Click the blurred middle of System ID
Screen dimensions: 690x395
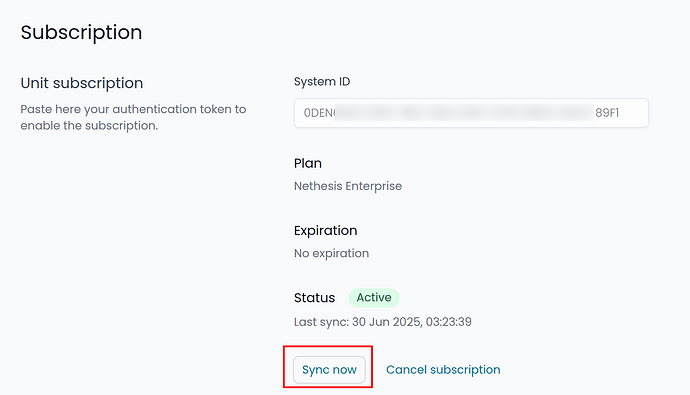pyautogui.click(x=465, y=113)
